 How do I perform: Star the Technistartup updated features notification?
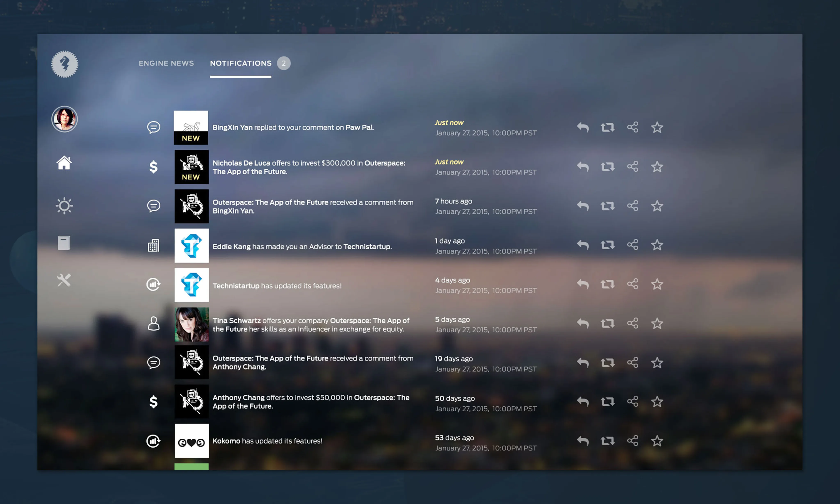coord(657,284)
